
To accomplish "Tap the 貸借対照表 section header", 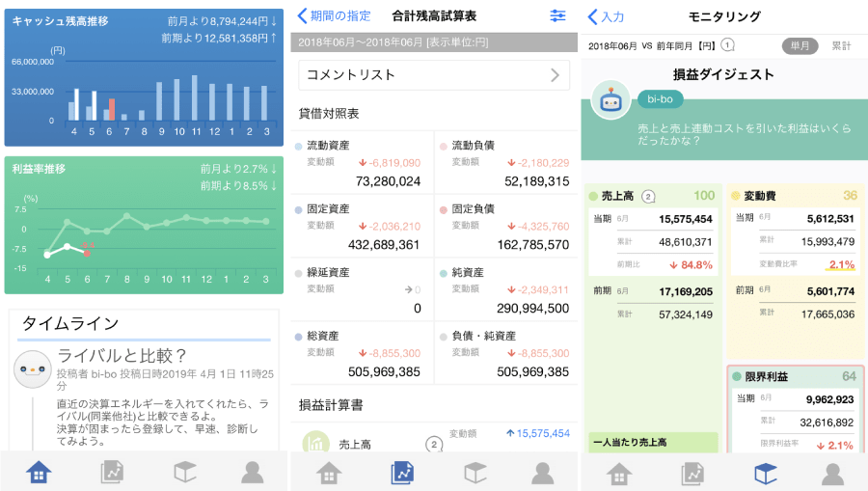I will (329, 114).
